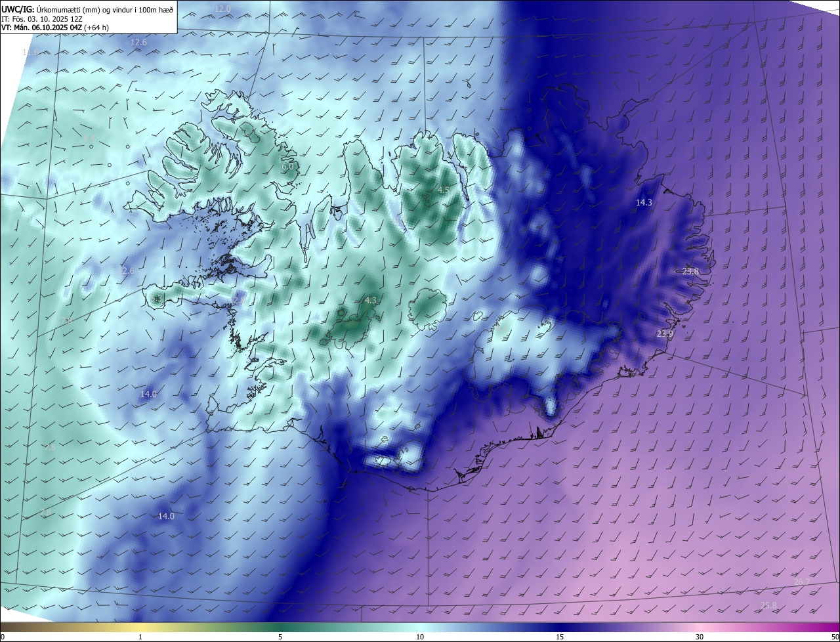The width and height of the screenshot is (840, 642).
Task: Select the 6.0 value label
Action: point(287,167)
